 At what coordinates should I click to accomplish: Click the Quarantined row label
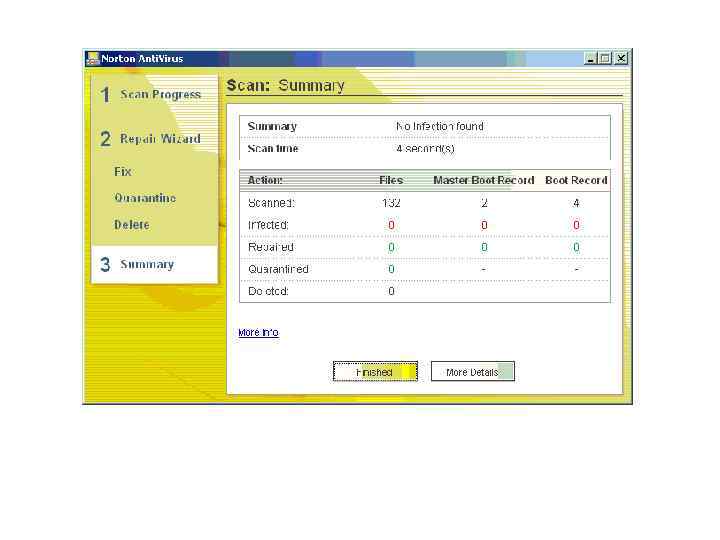(278, 269)
